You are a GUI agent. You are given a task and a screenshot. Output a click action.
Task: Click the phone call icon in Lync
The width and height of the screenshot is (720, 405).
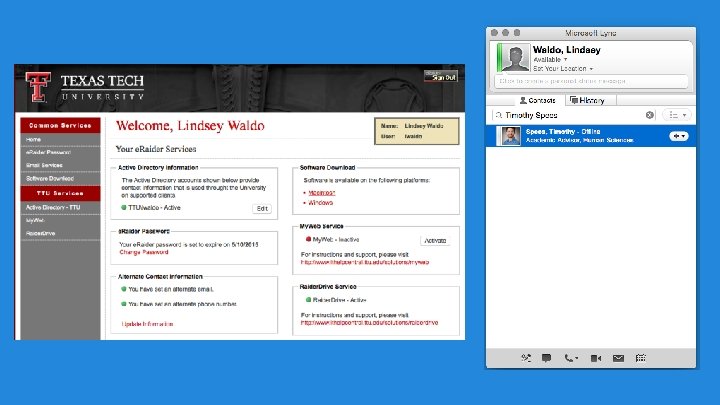pos(571,358)
